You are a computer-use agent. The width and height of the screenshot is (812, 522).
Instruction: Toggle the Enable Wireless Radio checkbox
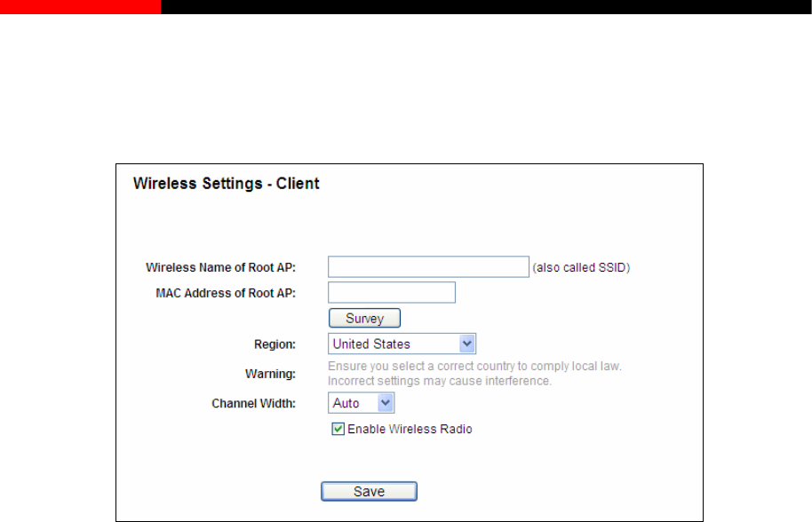point(338,429)
